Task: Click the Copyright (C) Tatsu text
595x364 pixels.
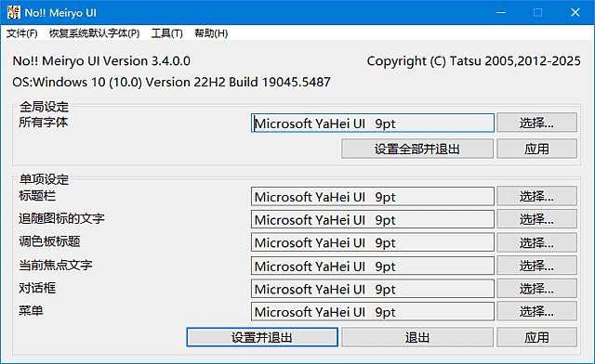Action: [x=473, y=61]
